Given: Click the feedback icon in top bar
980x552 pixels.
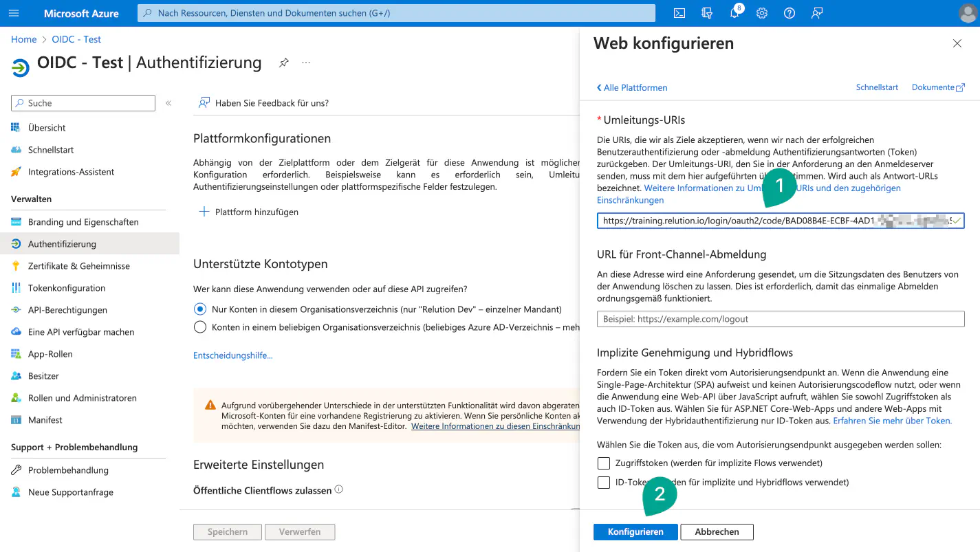Looking at the screenshot, I should pos(817,13).
